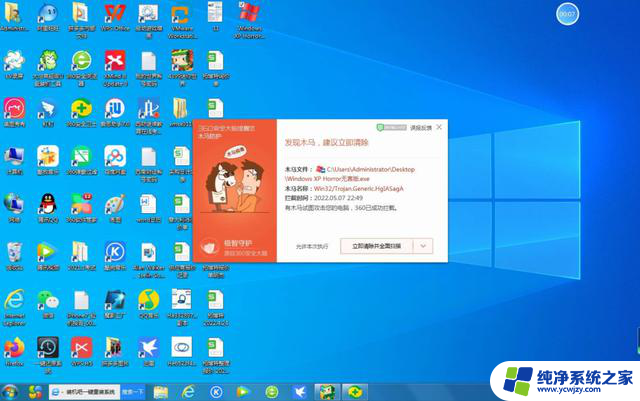Viewport: 640px width, 401px height.
Task: Click the Tencent Video icon on the taskbar
Action: coord(243,392)
